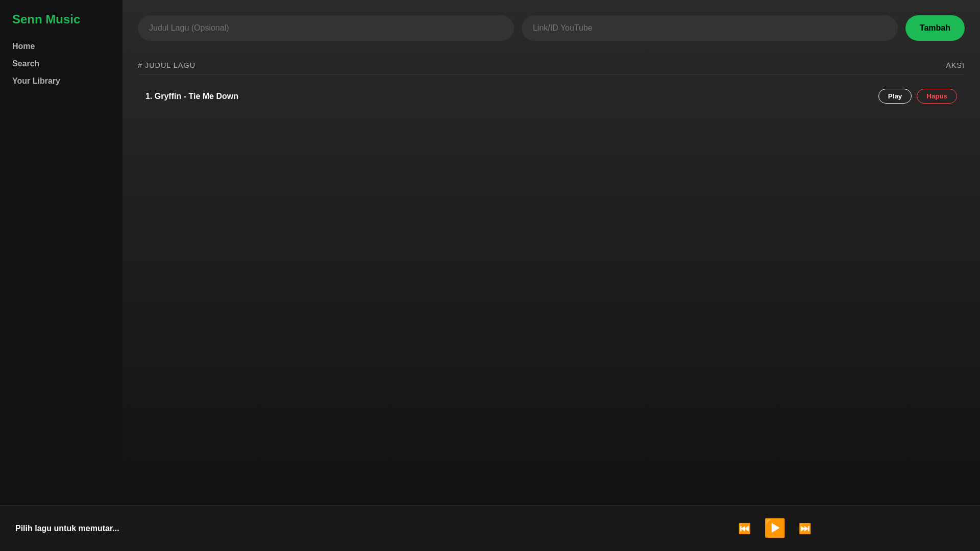
Task: Click the 'Pilih lagu untuk memutar...' status text
Action: [x=67, y=529]
